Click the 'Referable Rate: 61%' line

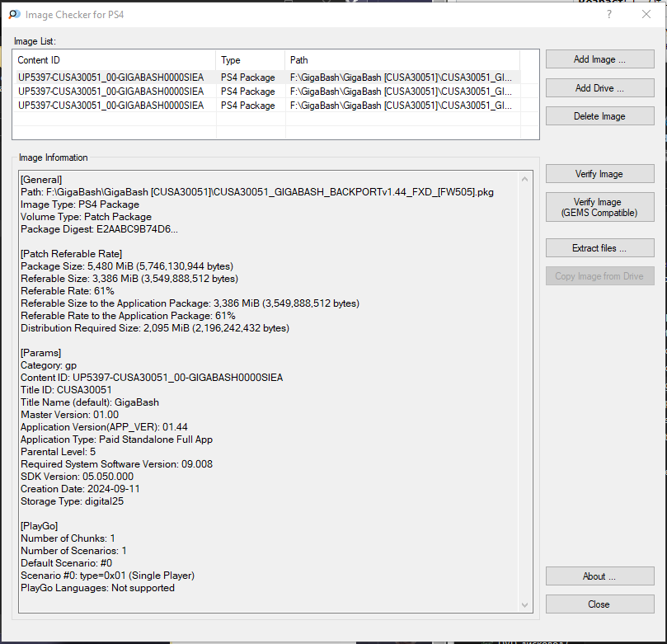(68, 291)
